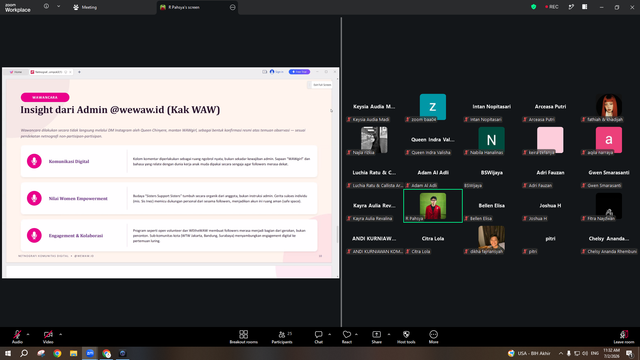Open video options arrow next to Video
Image resolution: width=640 pixels, height=360 pixels.
(60, 334)
